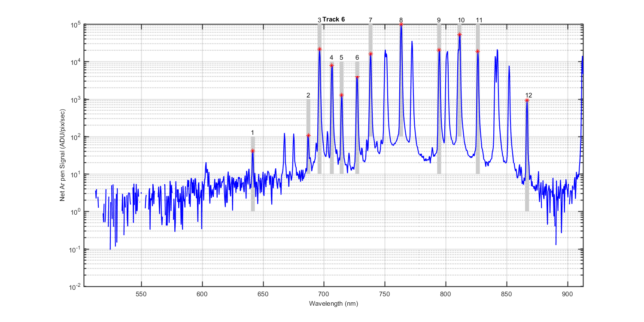Click the topmost red marker at peak 8
The image size is (644, 322).
[401, 24]
